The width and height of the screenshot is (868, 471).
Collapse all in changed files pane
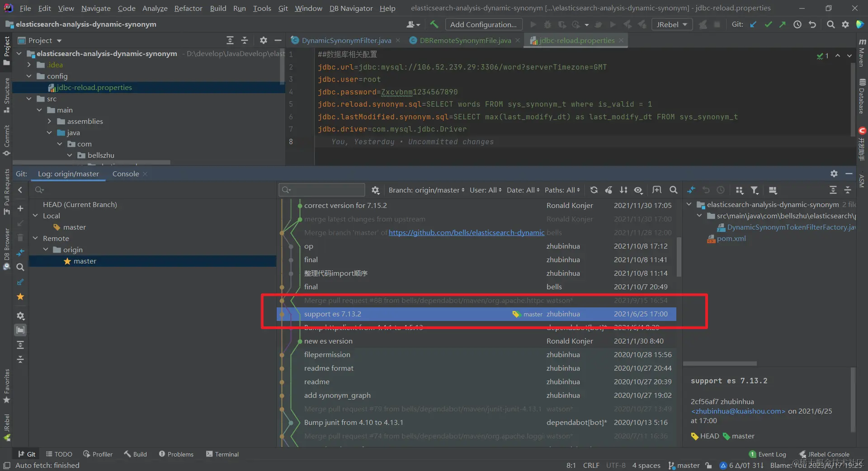tap(848, 190)
